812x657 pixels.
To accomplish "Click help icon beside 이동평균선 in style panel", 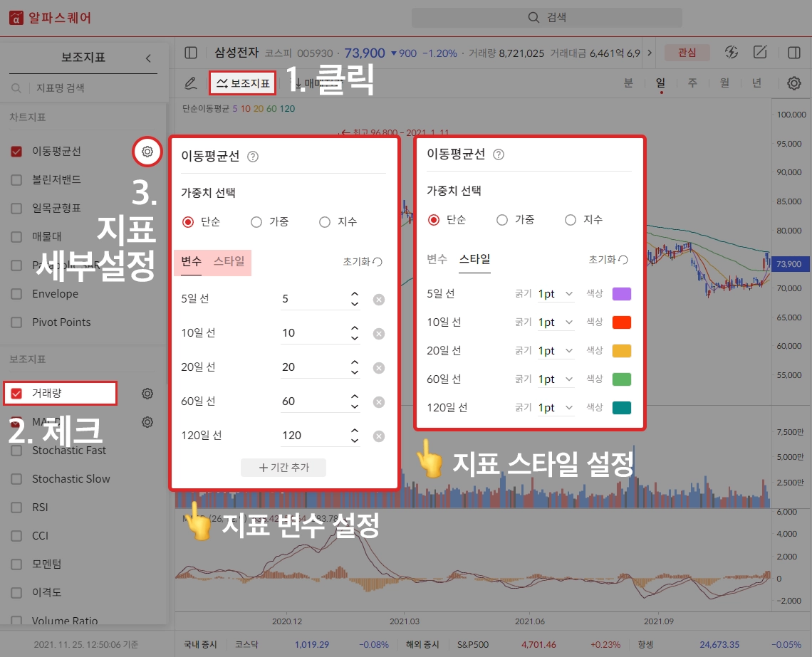I will [x=498, y=154].
